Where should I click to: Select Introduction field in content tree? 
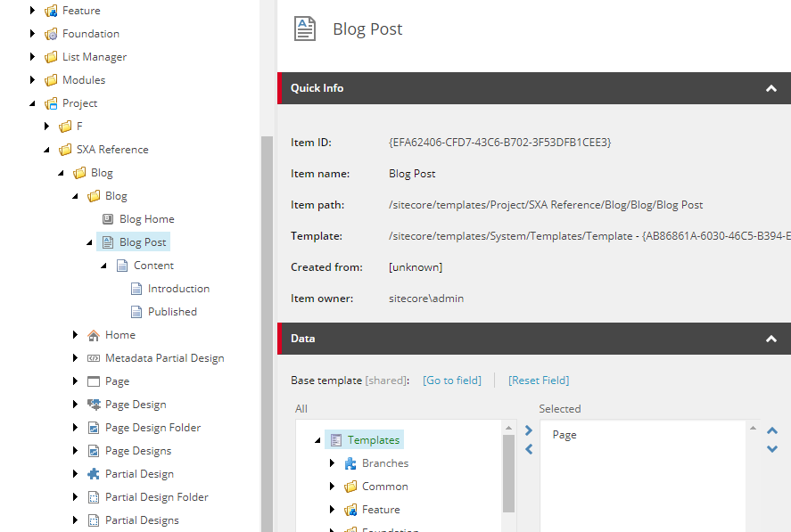(x=178, y=289)
